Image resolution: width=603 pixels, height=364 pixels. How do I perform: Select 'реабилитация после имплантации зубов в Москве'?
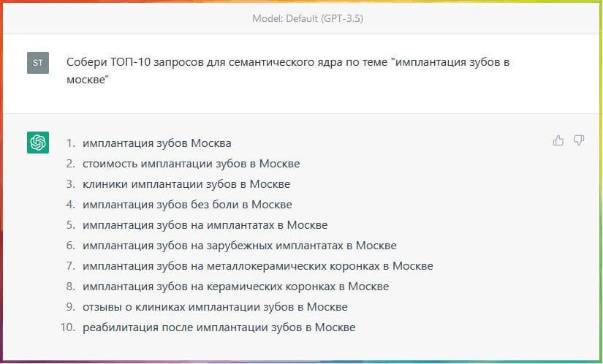pyautogui.click(x=219, y=327)
